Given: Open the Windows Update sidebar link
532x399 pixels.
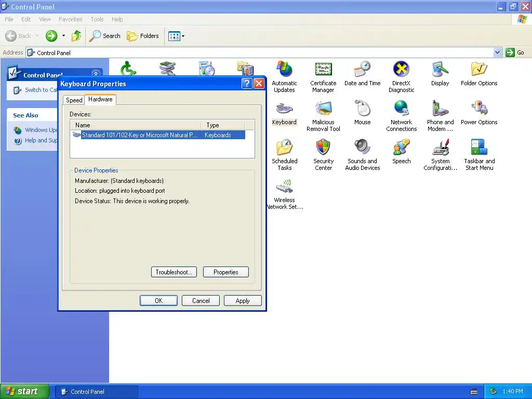Looking at the screenshot, I should [x=41, y=130].
